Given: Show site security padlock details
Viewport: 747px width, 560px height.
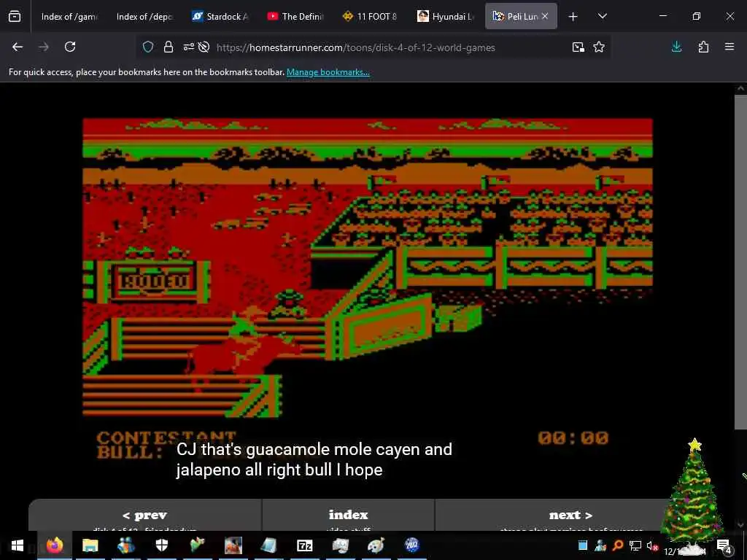Looking at the screenshot, I should click(169, 47).
